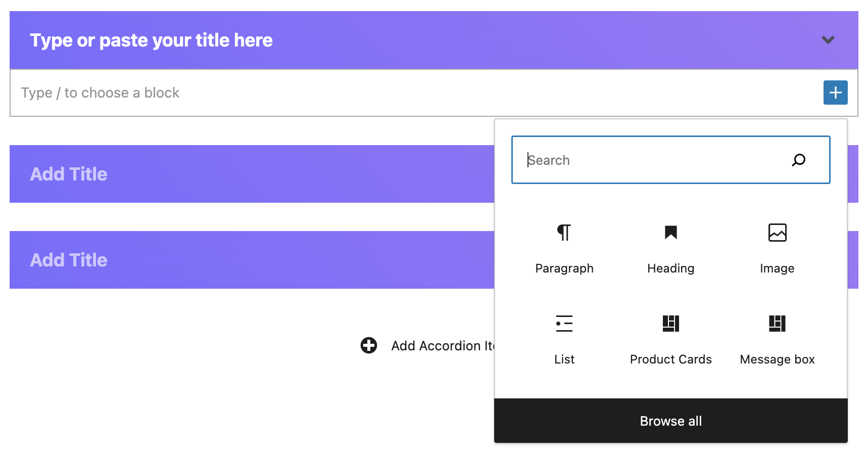Viewport: 868px width, 454px height.
Task: Click the 'Product Cards' label
Action: tap(670, 359)
